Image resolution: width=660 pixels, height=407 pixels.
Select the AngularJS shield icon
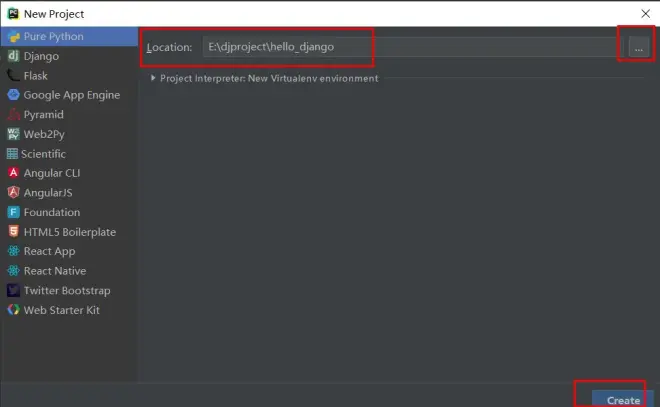13,192
